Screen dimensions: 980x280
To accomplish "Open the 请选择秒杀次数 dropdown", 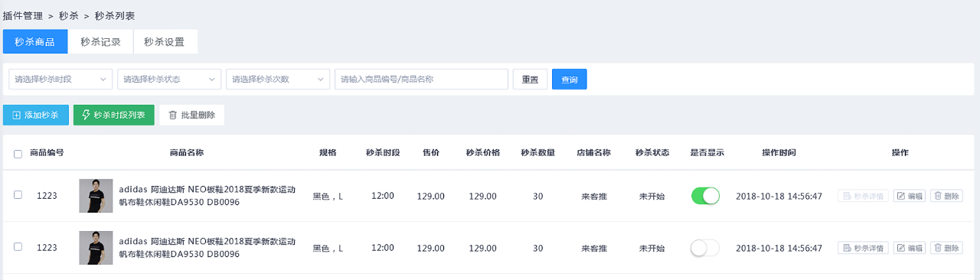I will point(278,79).
